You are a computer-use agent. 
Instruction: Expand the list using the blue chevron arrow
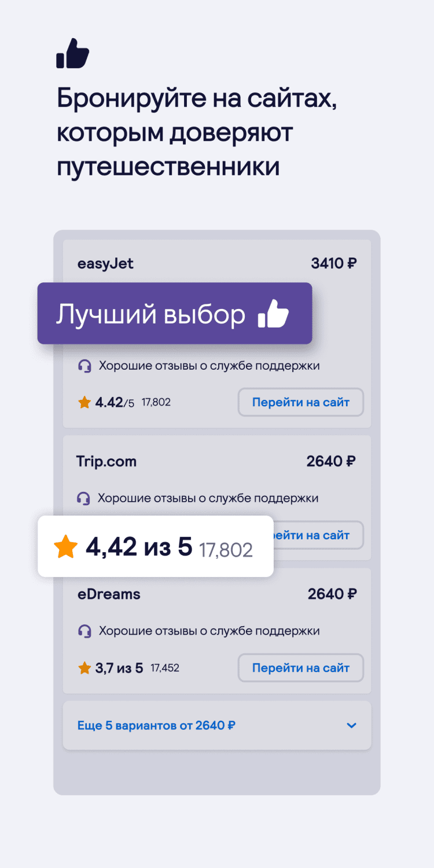tap(351, 726)
